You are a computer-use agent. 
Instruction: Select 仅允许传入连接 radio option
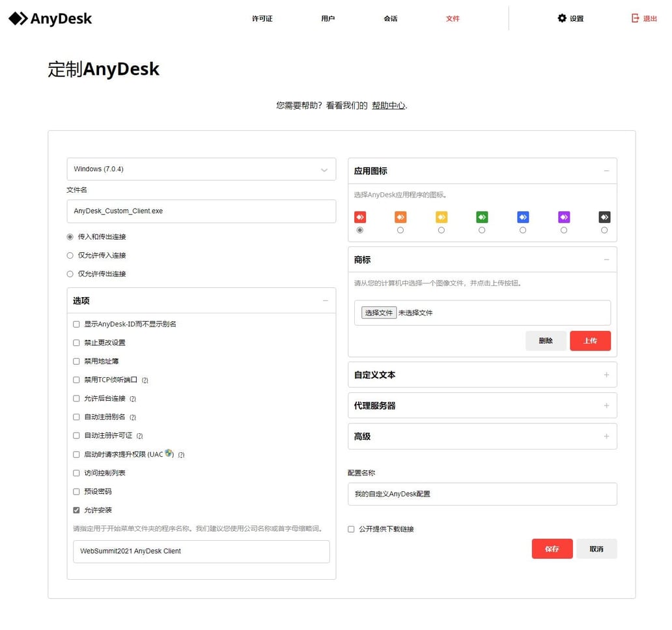pyautogui.click(x=70, y=255)
